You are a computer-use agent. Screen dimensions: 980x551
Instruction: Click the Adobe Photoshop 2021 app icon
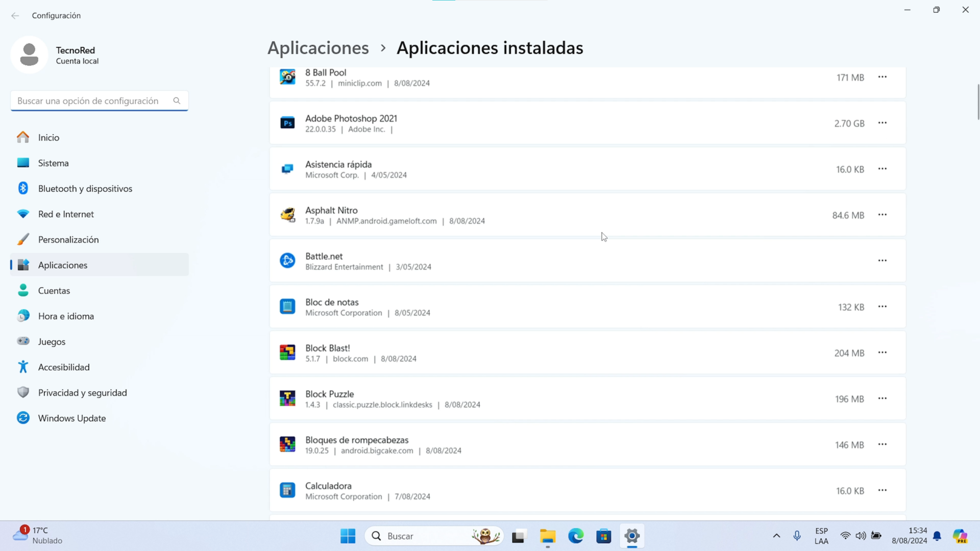[287, 123]
